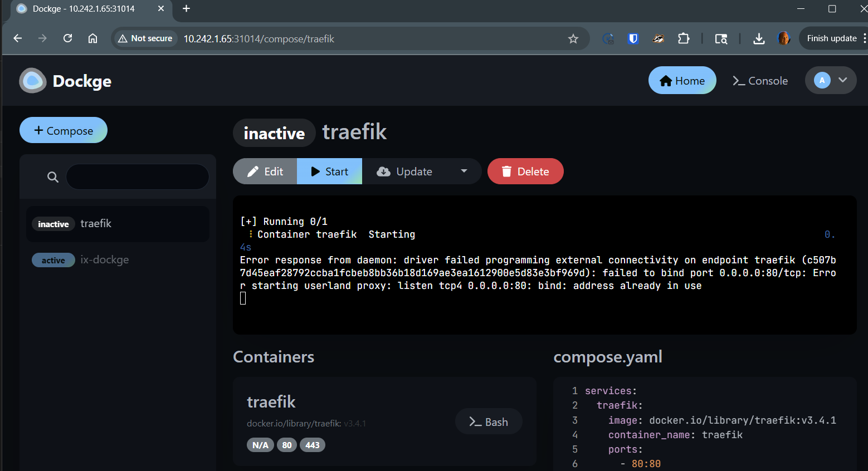Open the tab search icon in toolbar
Viewport: 868px width, 471px height.
point(721,38)
